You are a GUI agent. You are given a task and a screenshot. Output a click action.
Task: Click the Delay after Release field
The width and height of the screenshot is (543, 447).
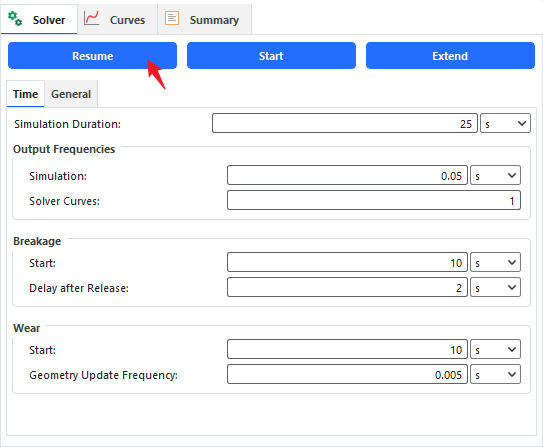pyautogui.click(x=347, y=287)
